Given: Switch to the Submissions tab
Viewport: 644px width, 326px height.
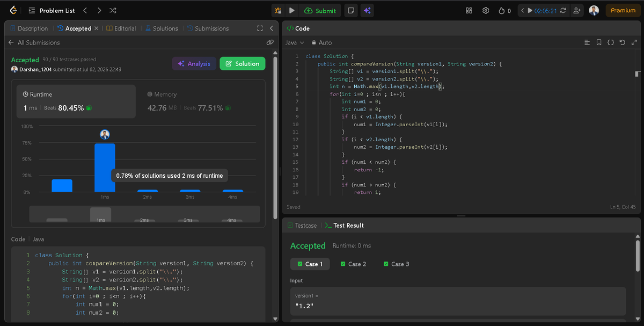Looking at the screenshot, I should point(208,28).
